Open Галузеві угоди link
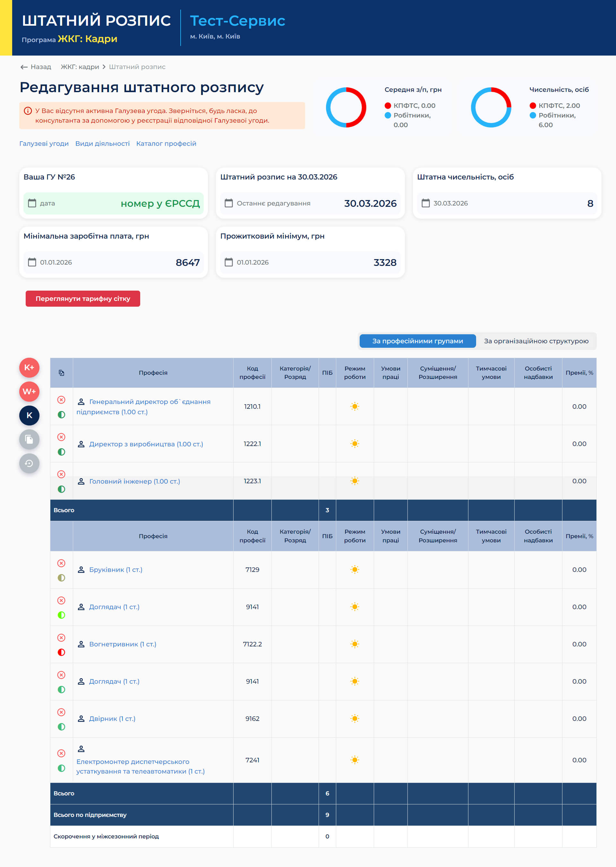Viewport: 616px width, 867px height. coord(44,144)
